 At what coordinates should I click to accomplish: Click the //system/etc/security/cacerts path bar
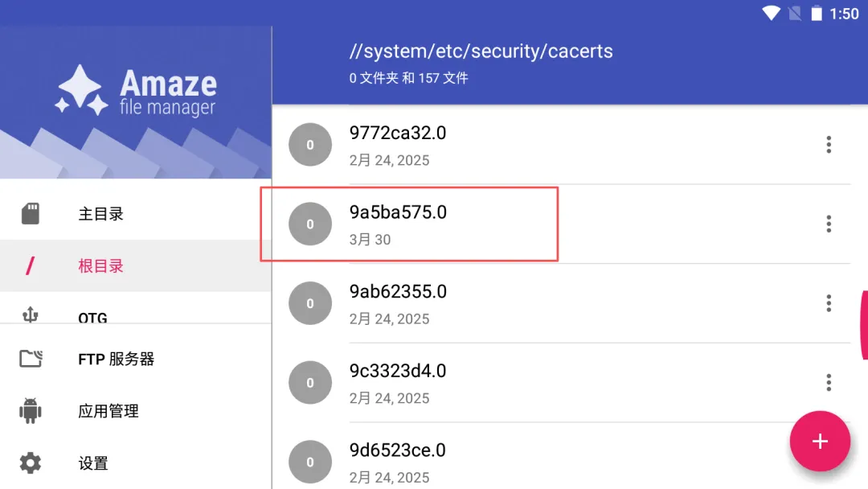click(481, 51)
